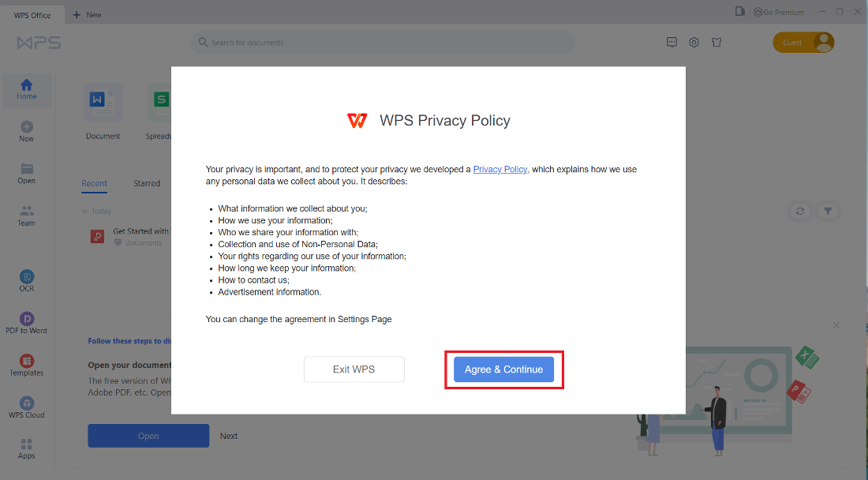Screen dimensions: 868x480
Task: Open the settings gear icon
Action: (694, 43)
